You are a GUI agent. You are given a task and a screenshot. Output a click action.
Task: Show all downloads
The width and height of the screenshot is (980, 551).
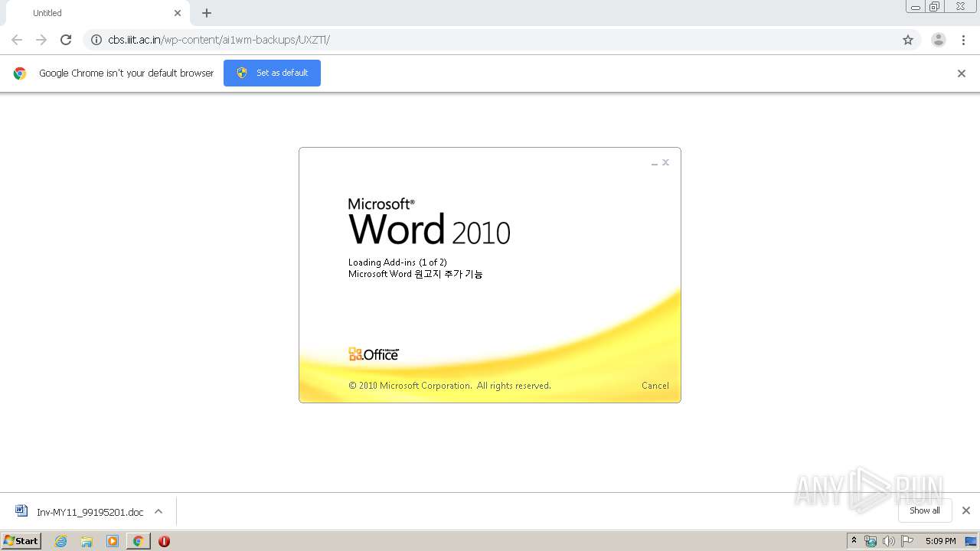click(x=925, y=510)
